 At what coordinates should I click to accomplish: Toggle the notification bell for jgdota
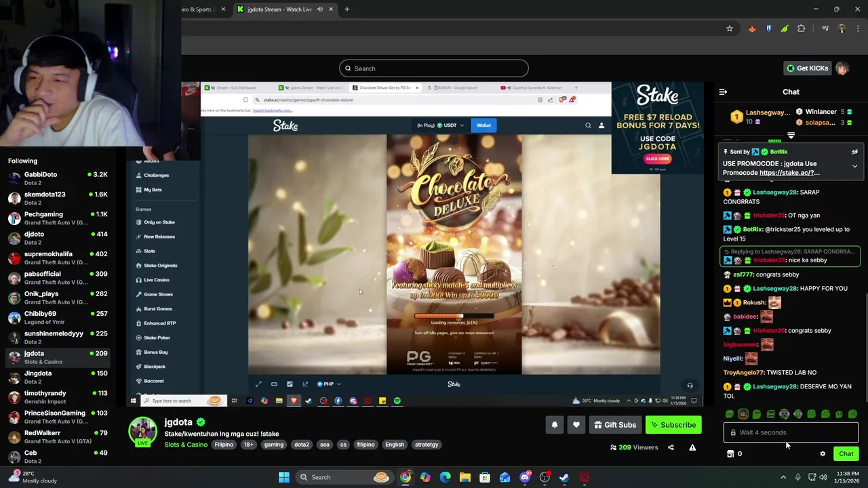pyautogui.click(x=554, y=425)
